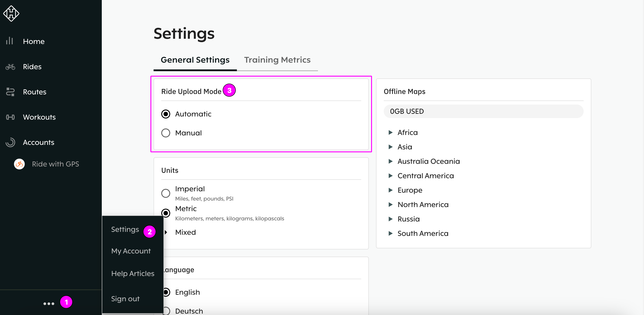Click the Routes icon in sidebar
Image resolution: width=644 pixels, height=315 pixels.
coord(10,92)
